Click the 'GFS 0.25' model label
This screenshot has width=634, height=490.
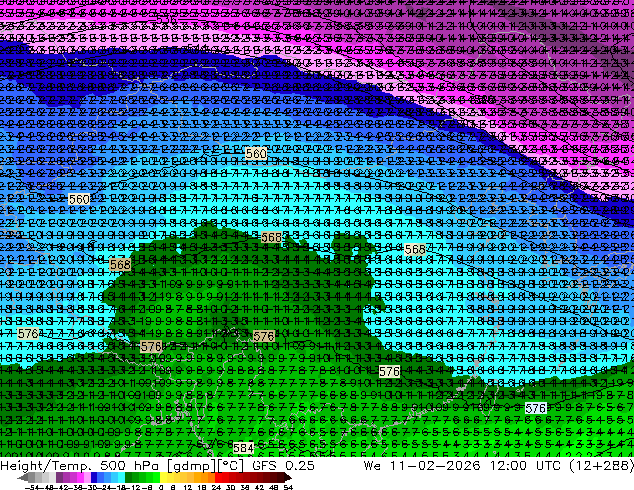[283, 466]
